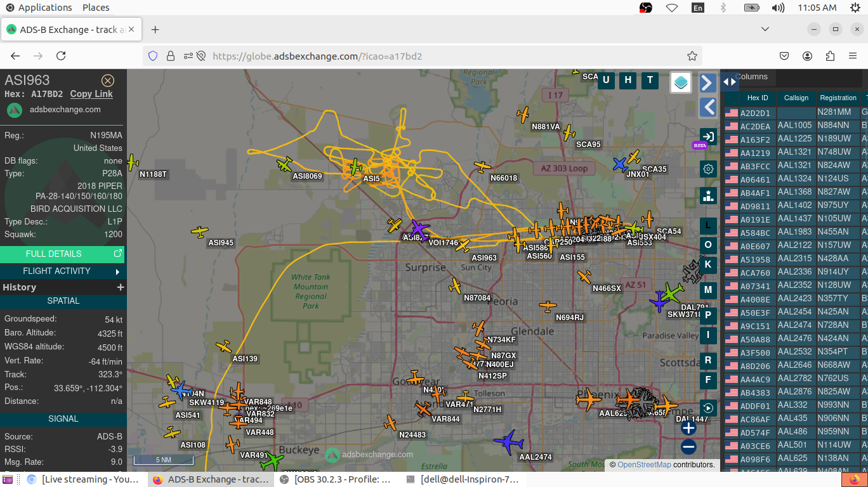Select the N881VA aircraft icon on map
868x487 pixels.
coord(523,115)
